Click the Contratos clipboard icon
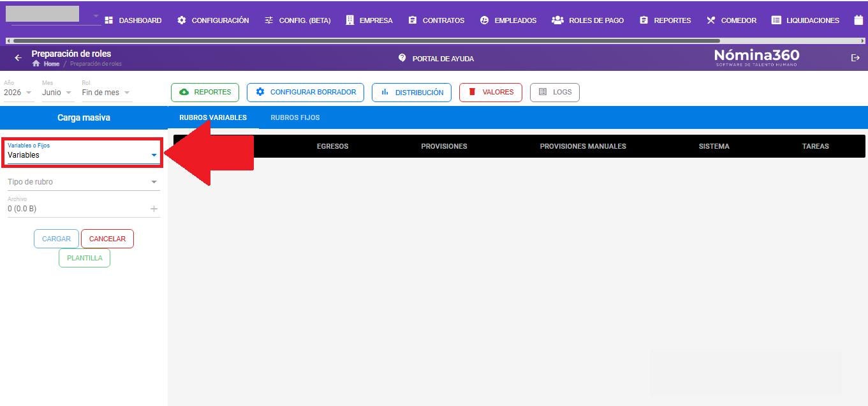Screen dimensions: 868x406 413,20
